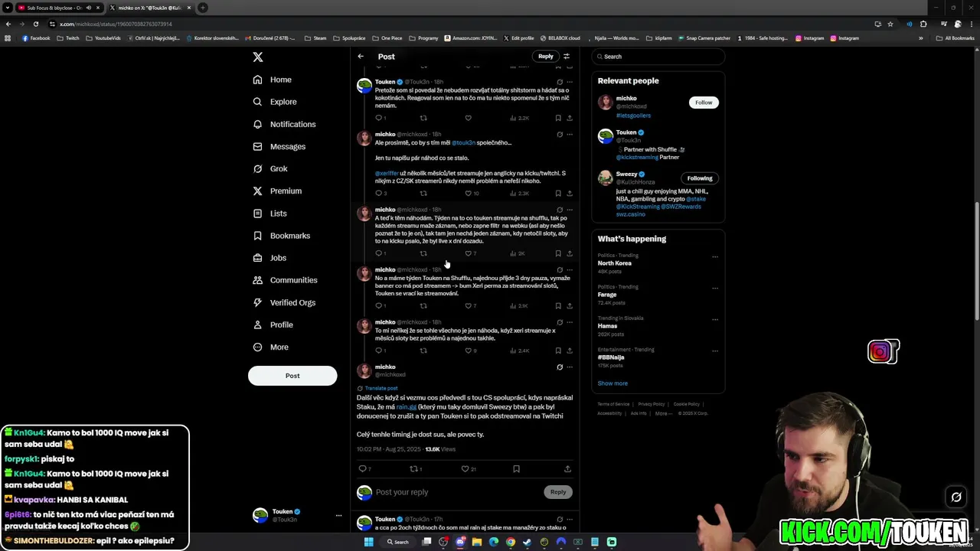This screenshot has width=980, height=551.
Task: Open options for Farage trend
Action: (714, 288)
